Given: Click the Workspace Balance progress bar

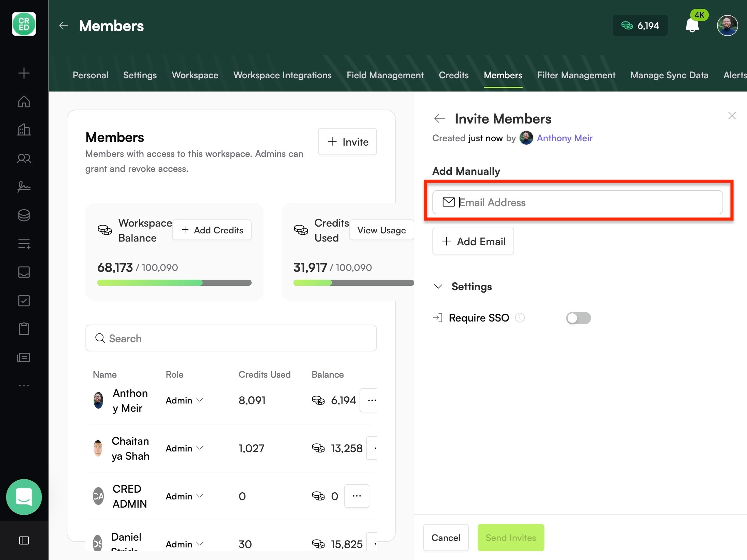Looking at the screenshot, I should coord(174,283).
